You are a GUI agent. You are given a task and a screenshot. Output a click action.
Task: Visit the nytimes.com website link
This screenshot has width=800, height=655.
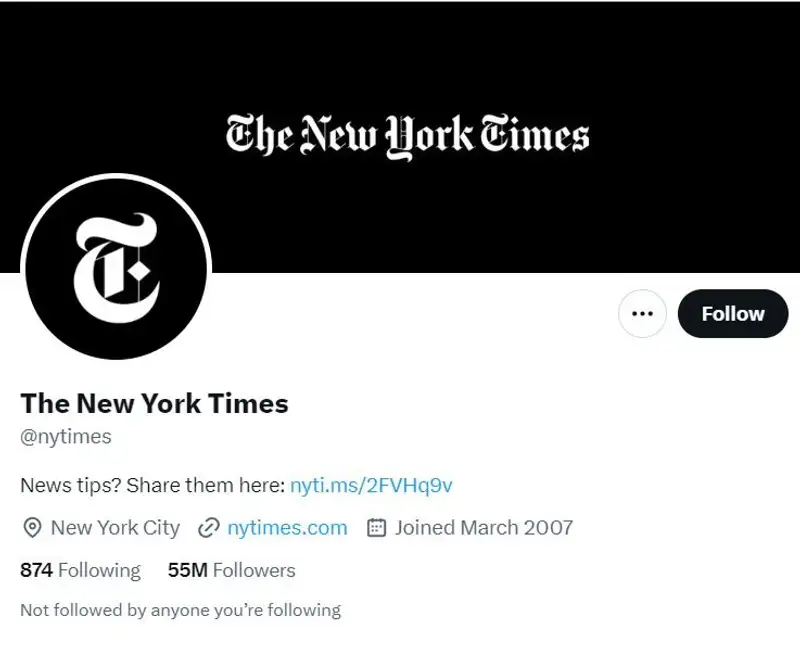click(287, 528)
